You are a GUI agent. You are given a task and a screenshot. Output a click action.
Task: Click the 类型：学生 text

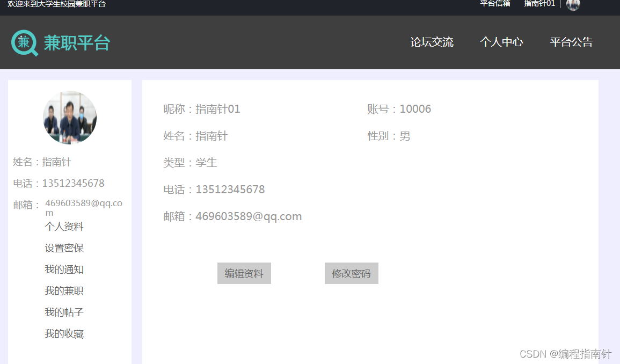coord(190,163)
